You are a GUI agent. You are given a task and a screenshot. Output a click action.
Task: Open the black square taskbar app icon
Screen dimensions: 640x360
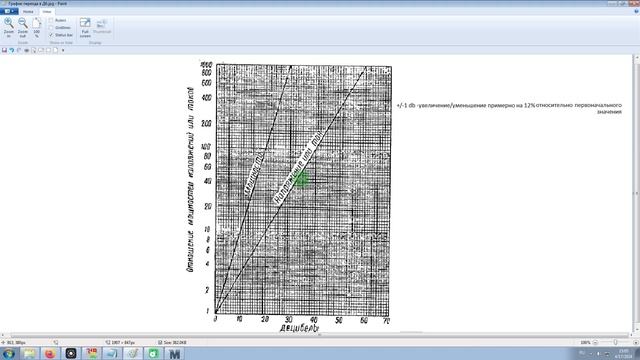pyautogui.click(x=71, y=353)
